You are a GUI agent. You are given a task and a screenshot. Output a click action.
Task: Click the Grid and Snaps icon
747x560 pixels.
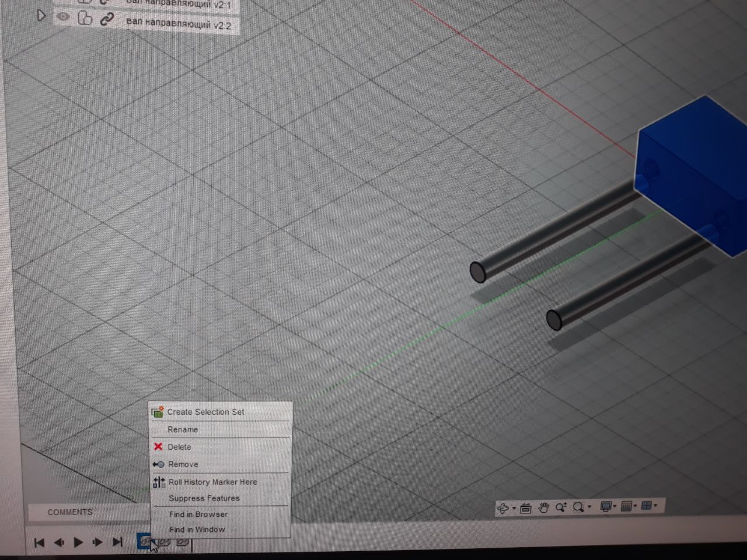626,506
